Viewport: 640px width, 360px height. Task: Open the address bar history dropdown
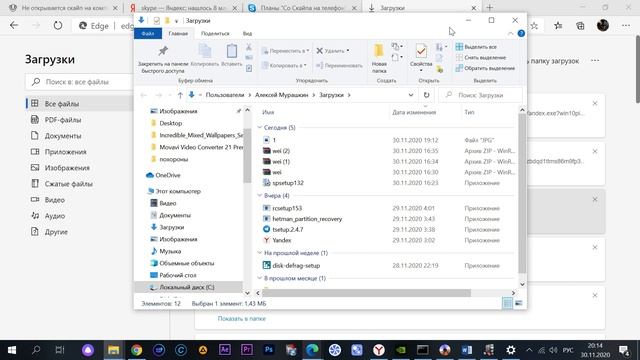[x=411, y=95]
